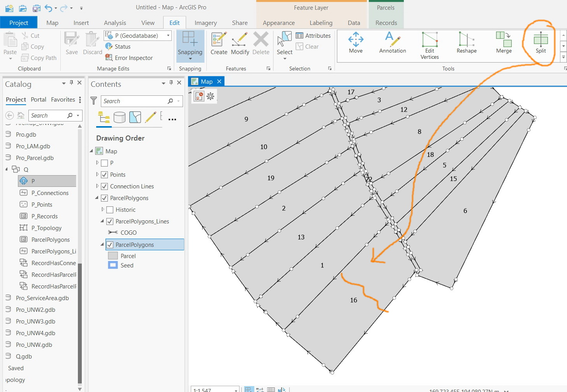
Task: Select the Annotation tool
Action: [x=393, y=43]
